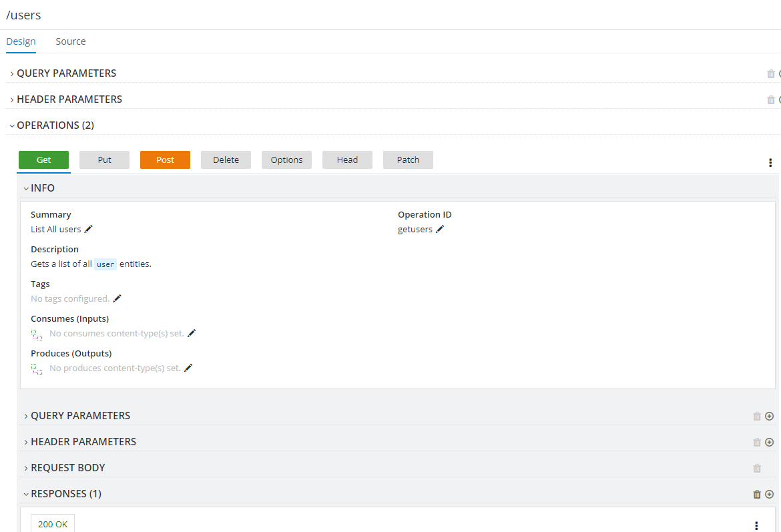Screen dimensions: 781x532
Task: Select the Design tab
Action: pyautogui.click(x=21, y=41)
